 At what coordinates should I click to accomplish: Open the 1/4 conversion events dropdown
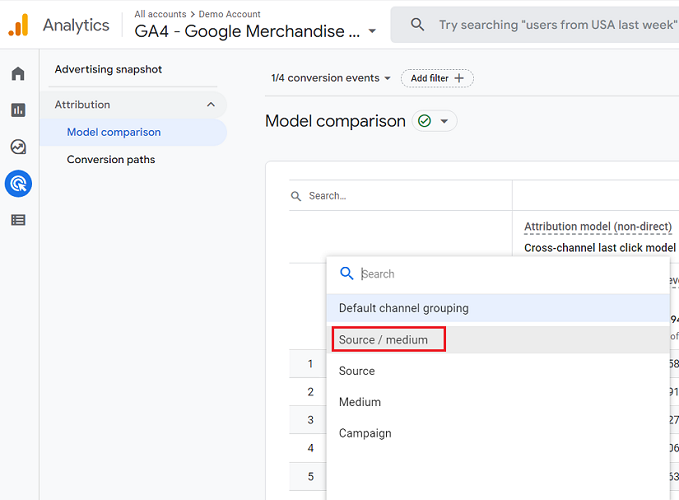[x=331, y=78]
